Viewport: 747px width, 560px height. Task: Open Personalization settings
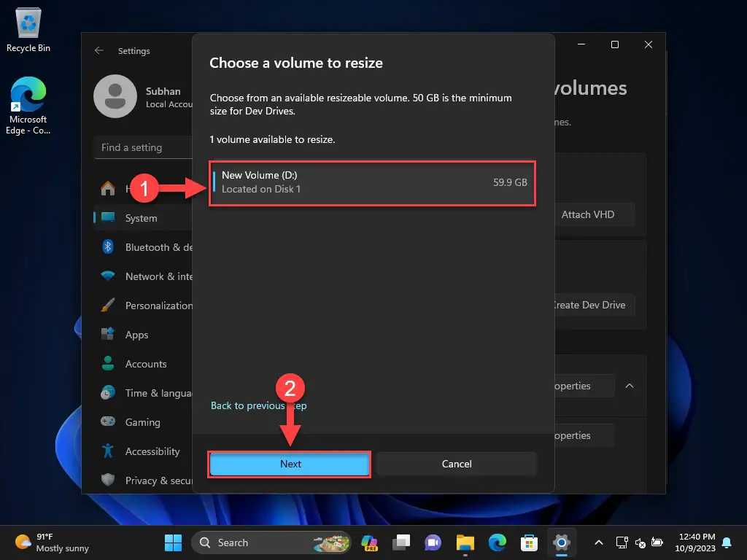click(143, 306)
